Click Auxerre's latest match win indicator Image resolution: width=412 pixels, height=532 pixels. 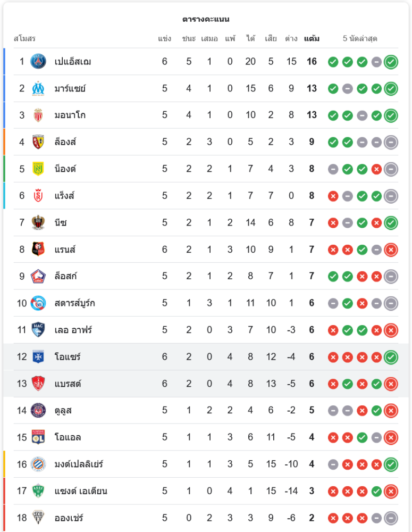tap(391, 356)
